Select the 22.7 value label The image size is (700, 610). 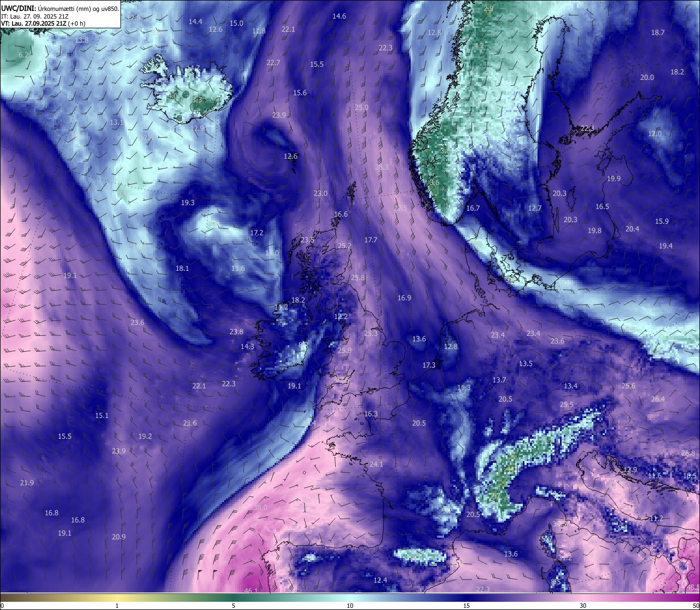pyautogui.click(x=273, y=62)
